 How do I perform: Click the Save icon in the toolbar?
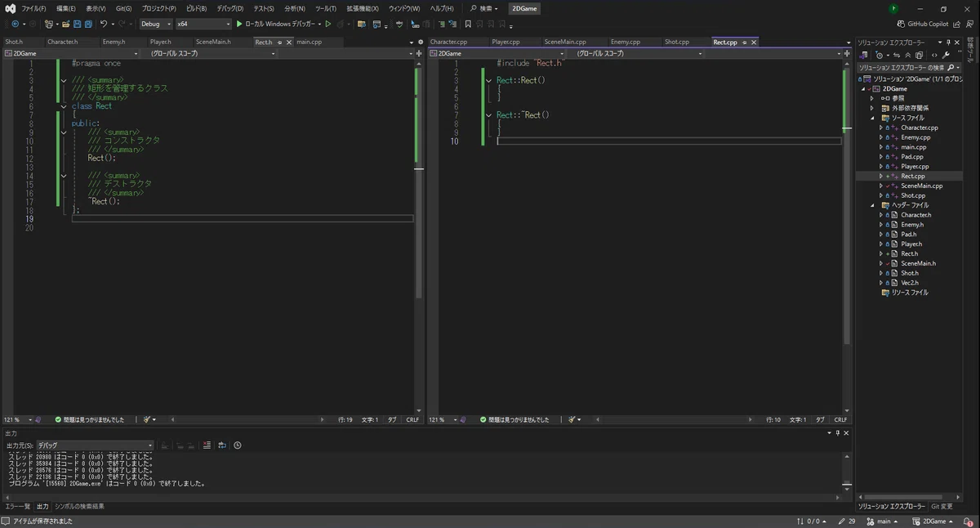pos(76,24)
